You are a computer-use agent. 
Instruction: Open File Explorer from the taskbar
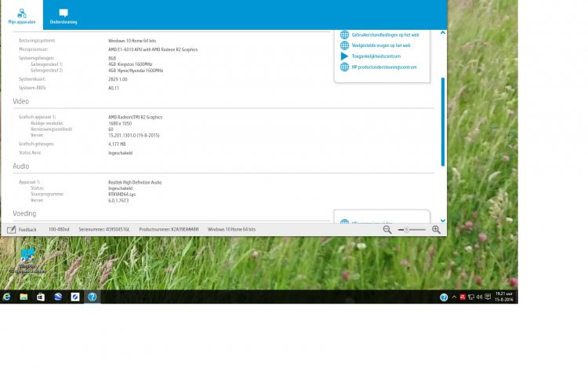pos(24,297)
